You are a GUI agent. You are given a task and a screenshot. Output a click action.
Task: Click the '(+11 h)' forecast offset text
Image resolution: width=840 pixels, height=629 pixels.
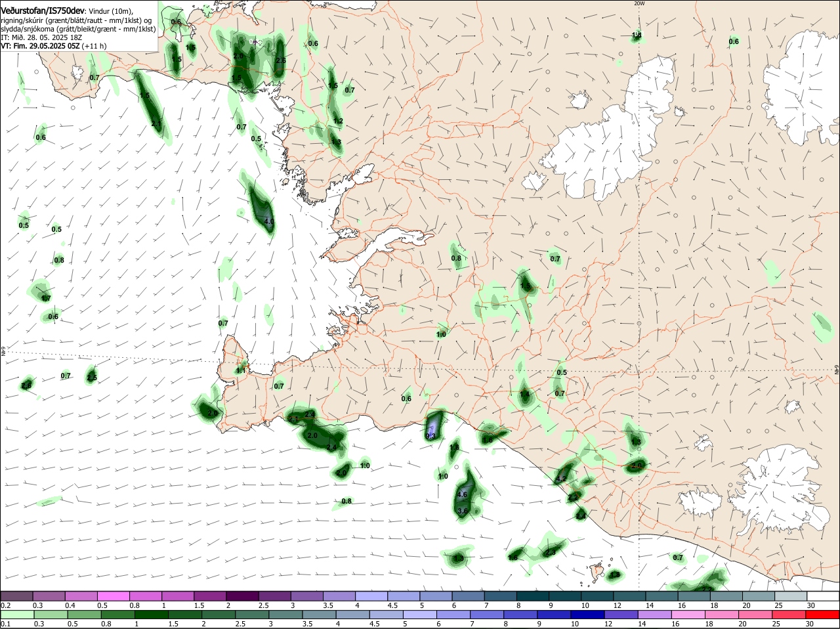coord(94,46)
